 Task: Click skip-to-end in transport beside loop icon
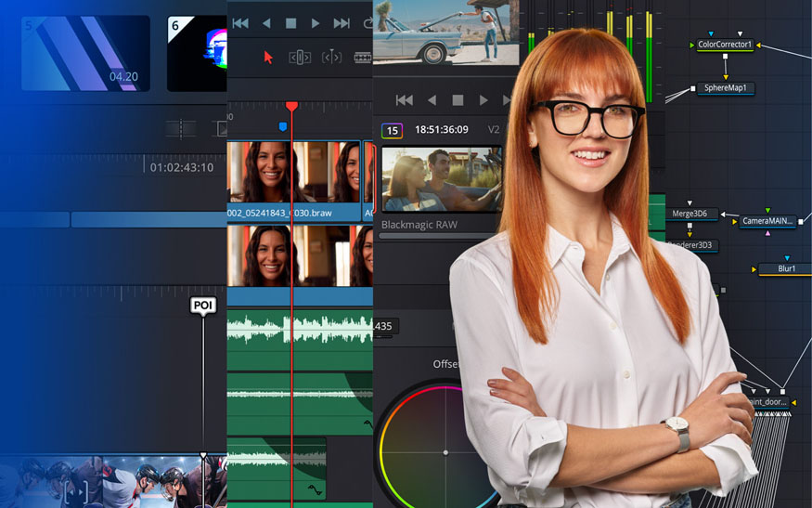coord(342,23)
